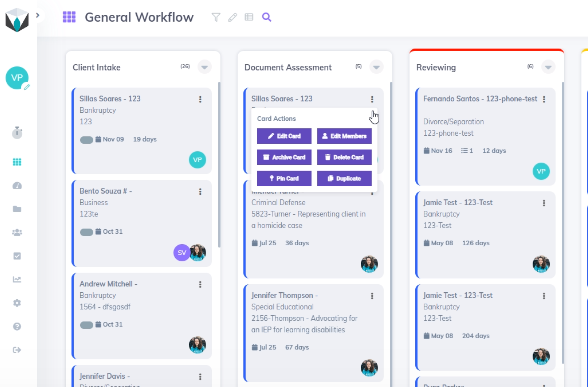The image size is (588, 387).
Task: Click three-dot menu on Document Assessment Sillas Soares card
Action: pos(372,99)
